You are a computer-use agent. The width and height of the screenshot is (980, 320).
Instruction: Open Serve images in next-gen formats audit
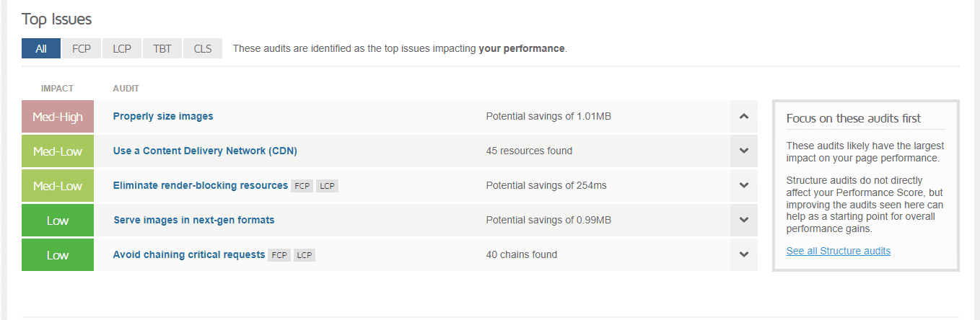tap(194, 221)
